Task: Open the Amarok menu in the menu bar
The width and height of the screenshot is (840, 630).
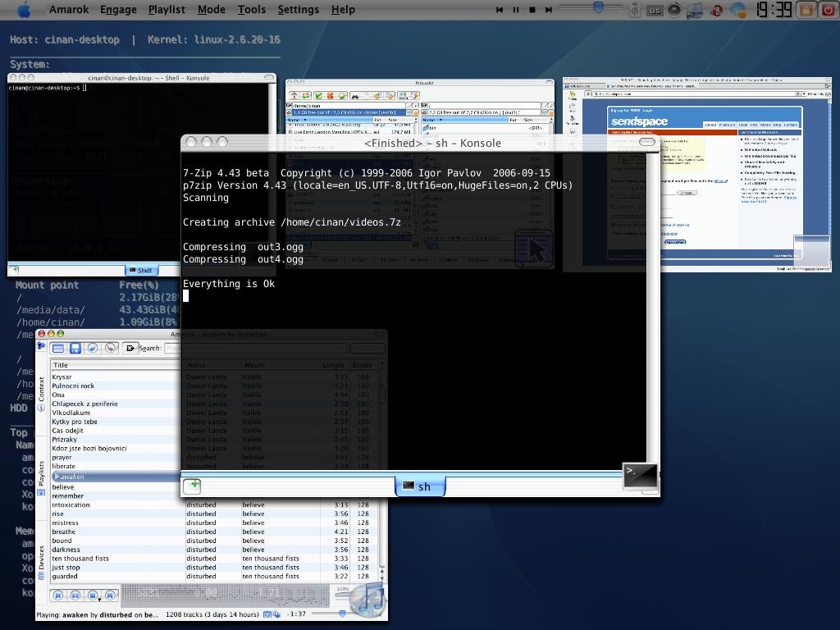Action: click(x=69, y=9)
